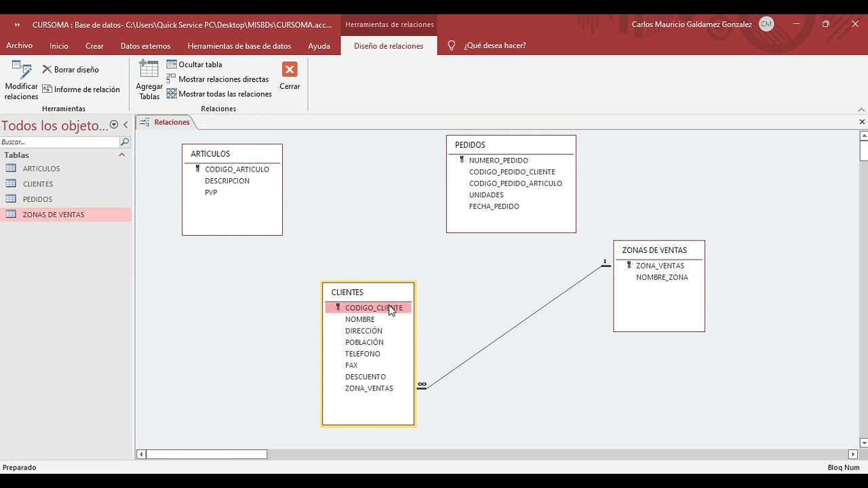Click Mostrar relaciones directas
868x488 pixels.
(x=218, y=79)
